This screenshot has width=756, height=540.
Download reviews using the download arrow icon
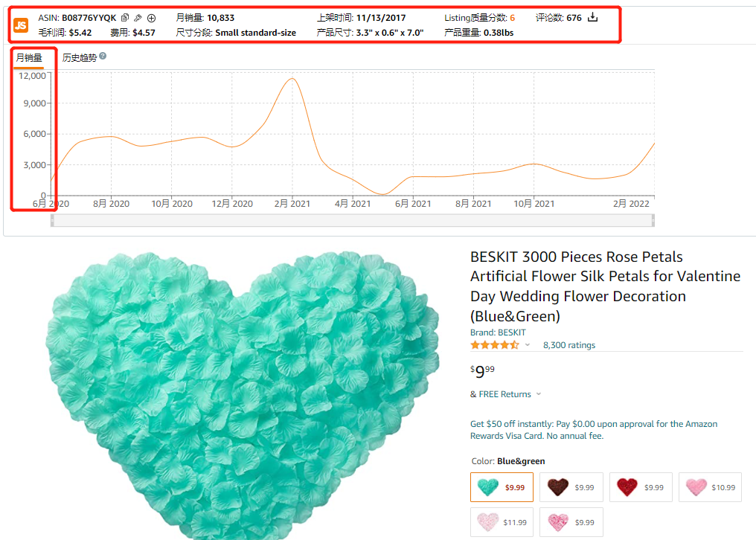pyautogui.click(x=593, y=18)
